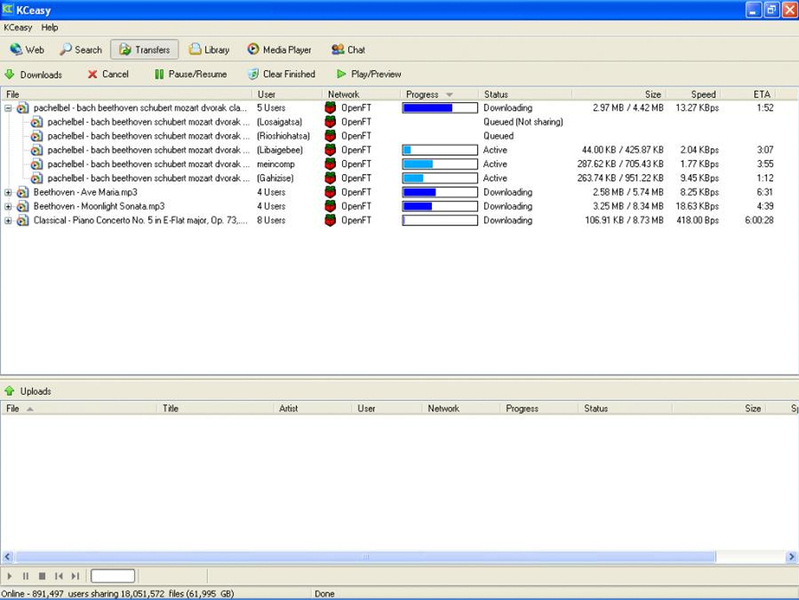
Task: Click uploads horizontal scrollbar left arrow
Action: point(7,557)
